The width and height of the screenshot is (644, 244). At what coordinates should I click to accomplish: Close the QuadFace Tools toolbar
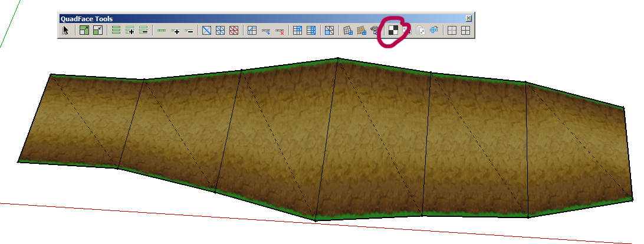469,18
